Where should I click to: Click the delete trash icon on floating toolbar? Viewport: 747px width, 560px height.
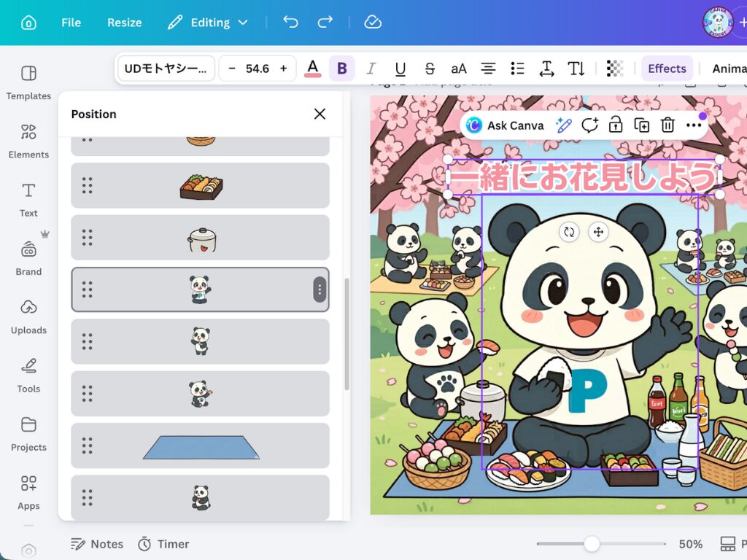pyautogui.click(x=667, y=125)
